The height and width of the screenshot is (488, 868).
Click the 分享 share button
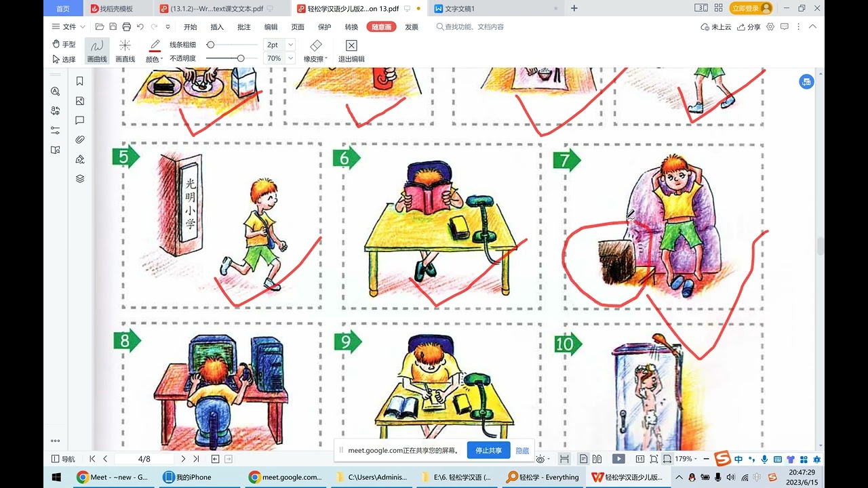coord(749,27)
